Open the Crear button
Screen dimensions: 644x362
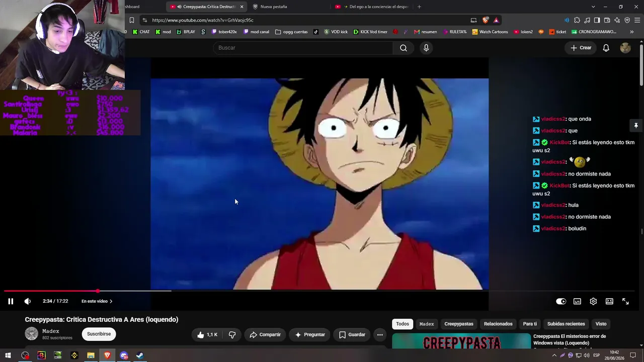pyautogui.click(x=581, y=48)
